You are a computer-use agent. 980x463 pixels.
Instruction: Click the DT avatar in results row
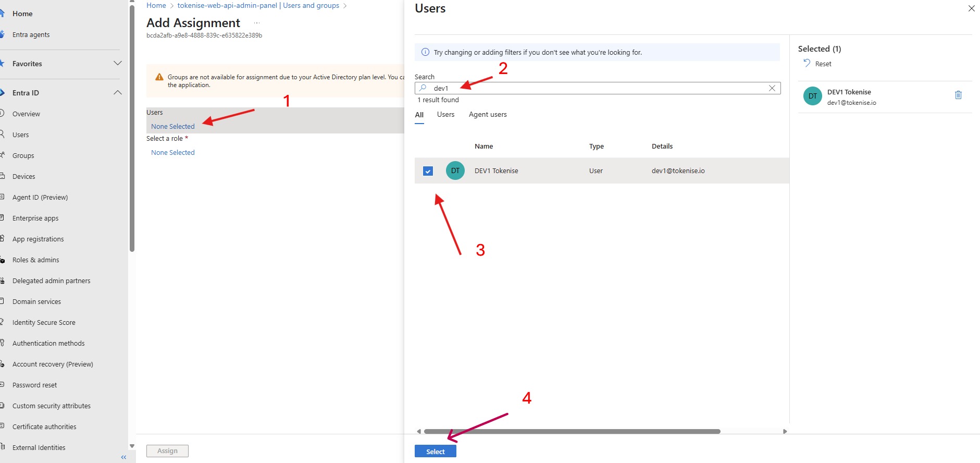coord(455,170)
